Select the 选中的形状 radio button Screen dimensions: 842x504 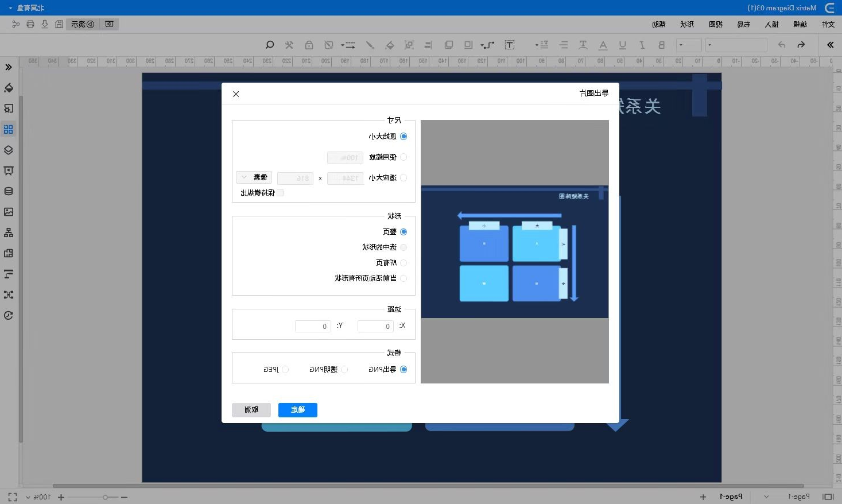403,247
